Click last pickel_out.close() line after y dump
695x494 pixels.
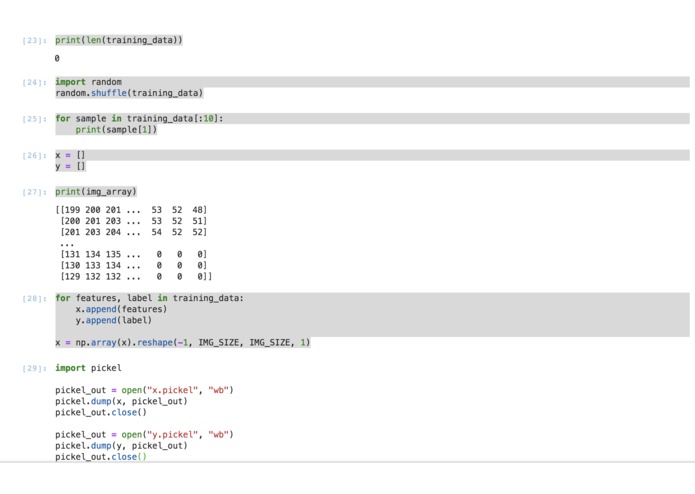101,457
